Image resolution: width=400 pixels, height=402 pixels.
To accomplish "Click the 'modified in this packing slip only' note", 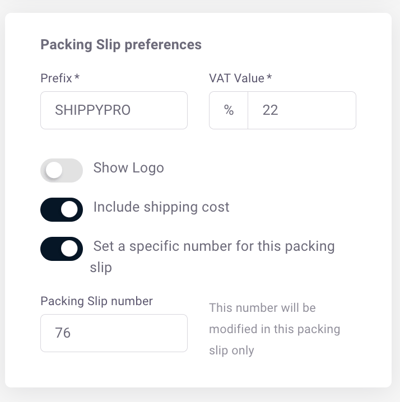I will tap(275, 329).
